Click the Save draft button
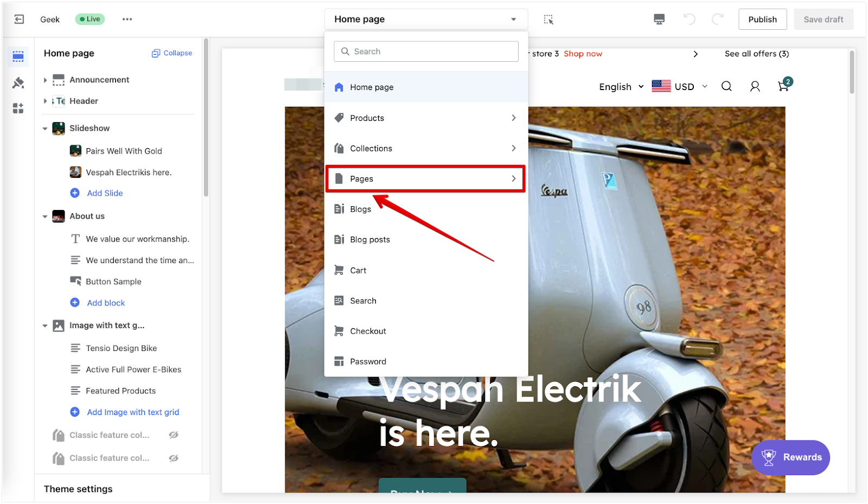 (x=823, y=20)
